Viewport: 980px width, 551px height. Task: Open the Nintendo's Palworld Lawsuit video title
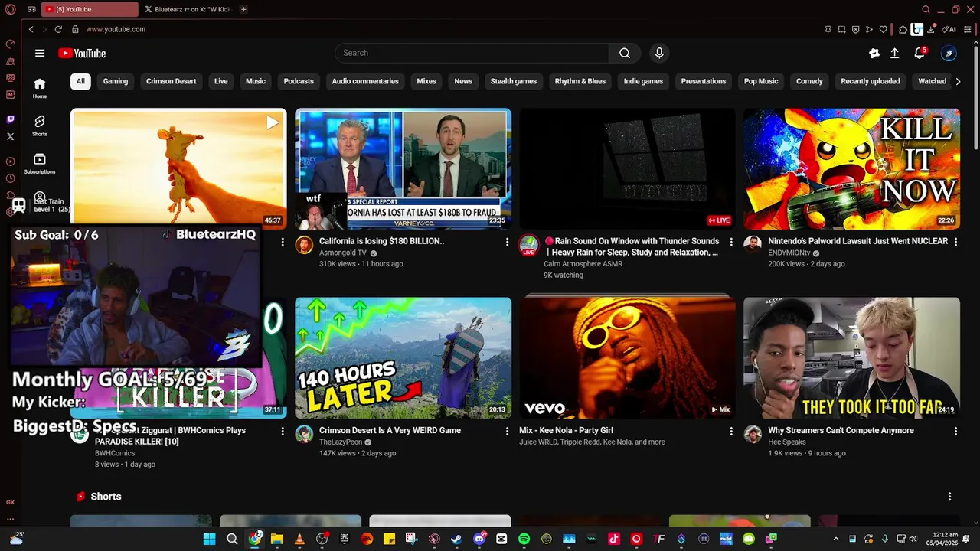(x=858, y=241)
